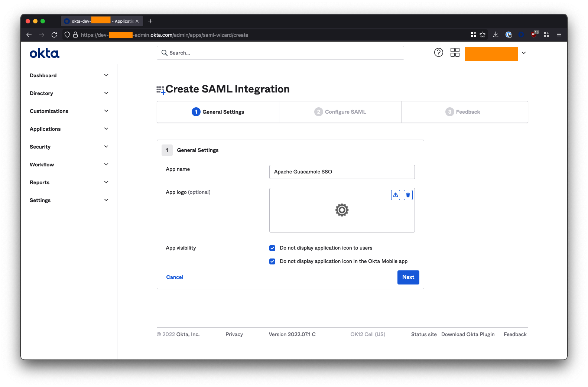Open the browser hamburger menu
The image size is (588, 387).
[x=559, y=35]
